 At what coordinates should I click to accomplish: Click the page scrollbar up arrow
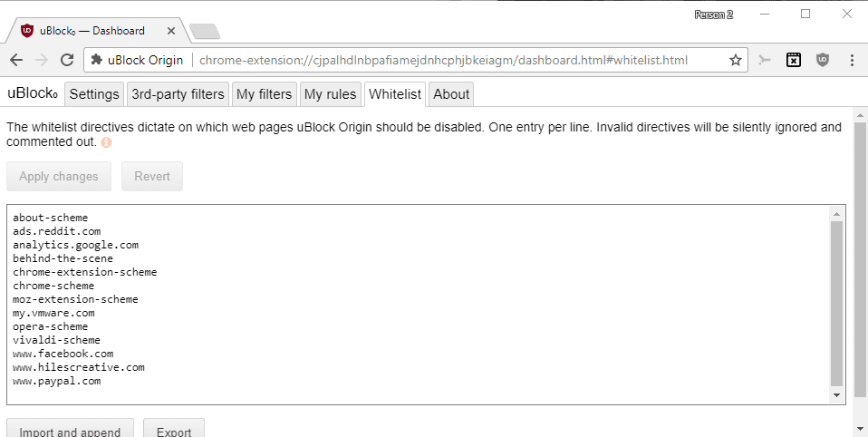tap(860, 115)
